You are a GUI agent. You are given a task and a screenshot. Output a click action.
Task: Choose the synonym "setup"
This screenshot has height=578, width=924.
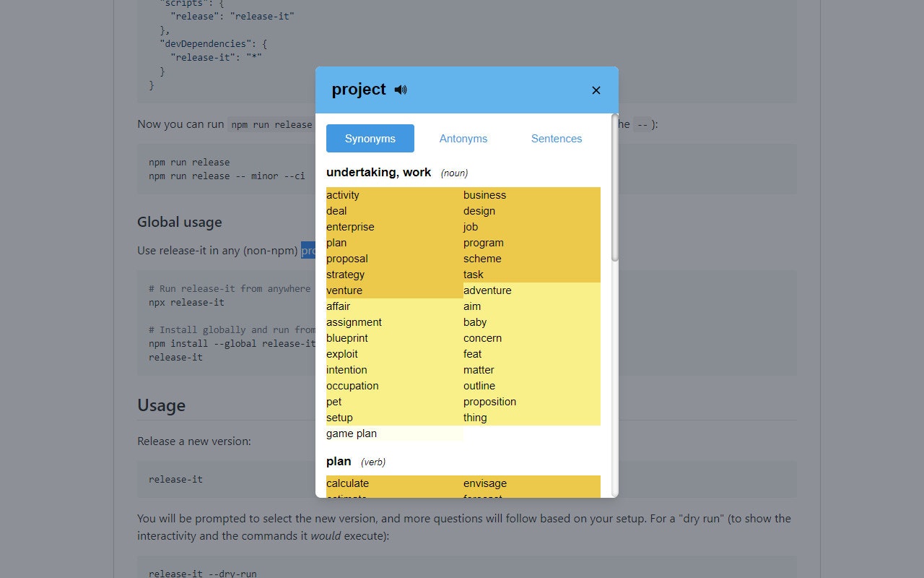[x=339, y=418]
